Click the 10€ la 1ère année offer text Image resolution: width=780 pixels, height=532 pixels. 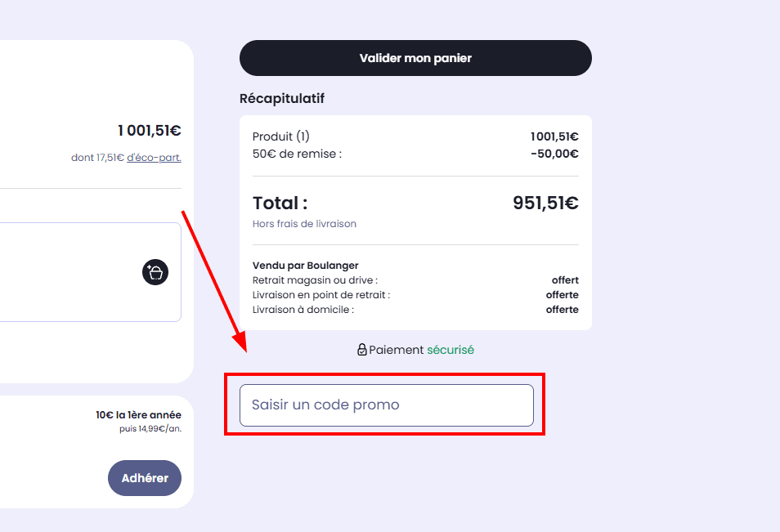[138, 415]
